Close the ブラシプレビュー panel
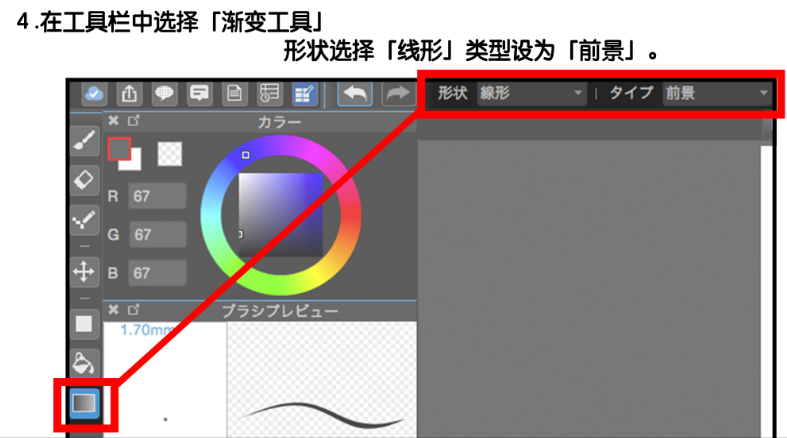 (113, 310)
